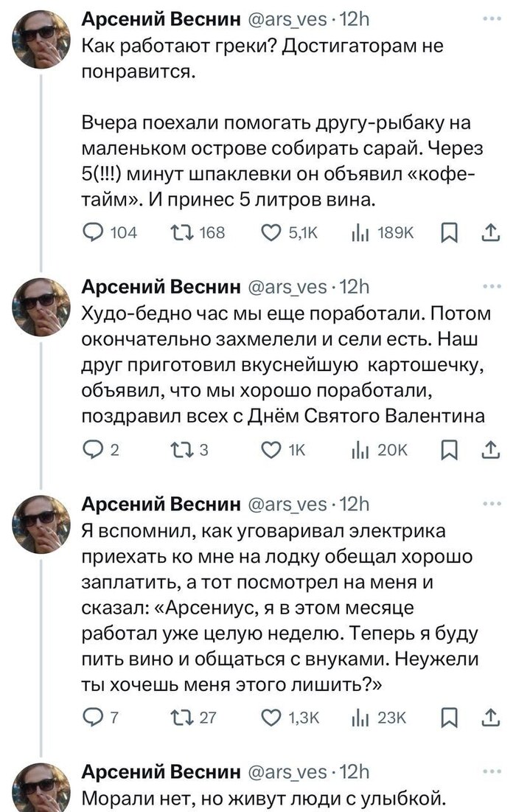Open more options for the electrician tweet
The width and height of the screenshot is (516, 812).
tap(489, 502)
